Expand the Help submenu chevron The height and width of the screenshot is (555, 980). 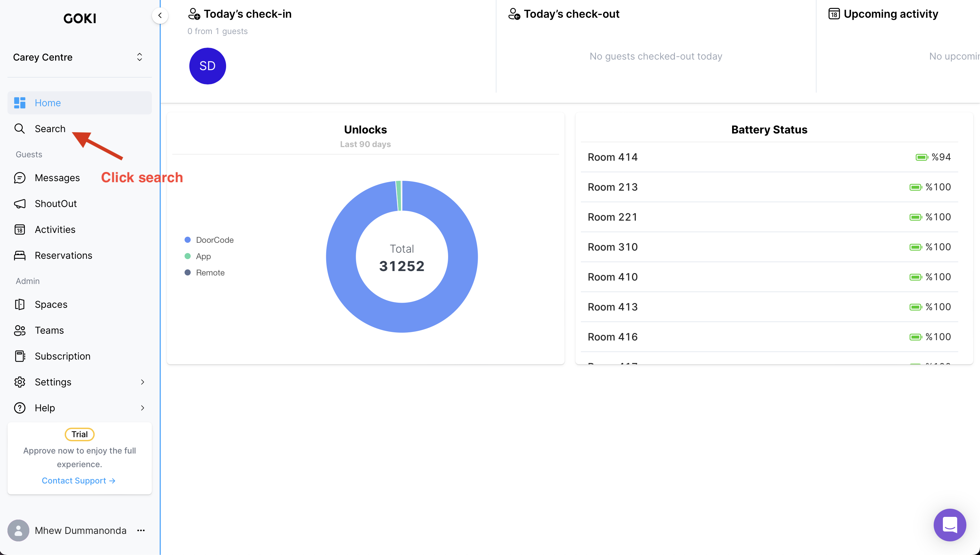143,408
